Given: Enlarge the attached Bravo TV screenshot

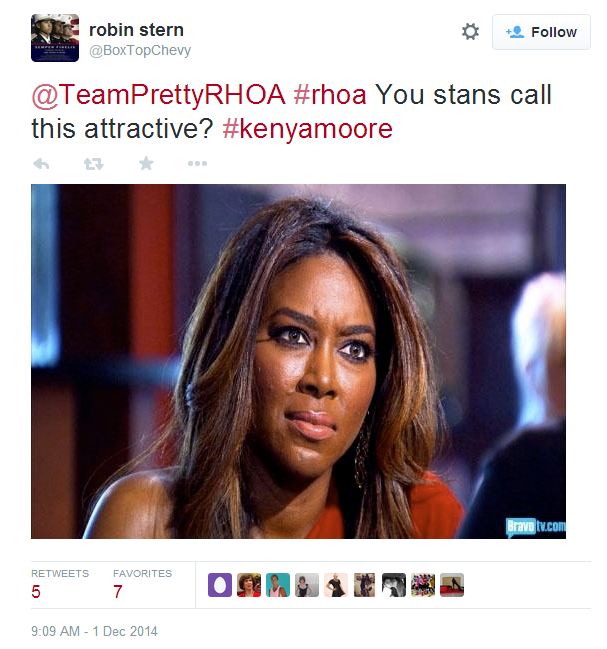Looking at the screenshot, I should pos(298,361).
